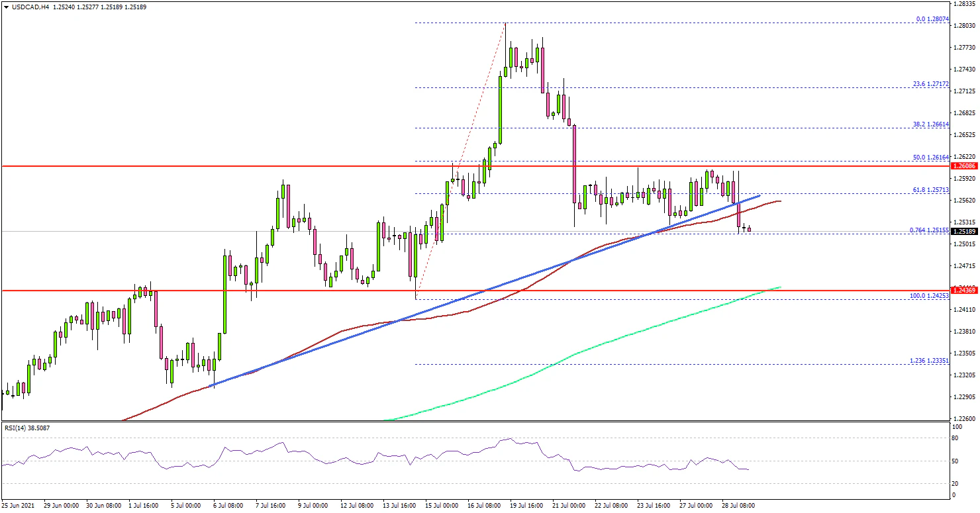
Task: Click the 50.0 Fibonacci label 1.26164
Action: (932, 157)
